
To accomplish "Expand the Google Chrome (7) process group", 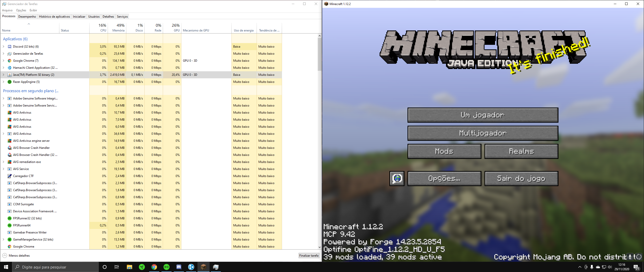I will (4, 61).
